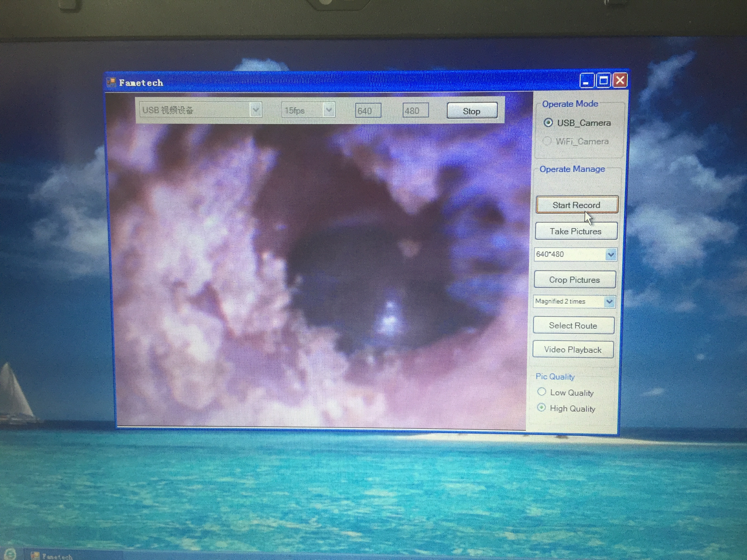The height and width of the screenshot is (560, 747).
Task: Click Crop Pictures button
Action: (x=575, y=280)
